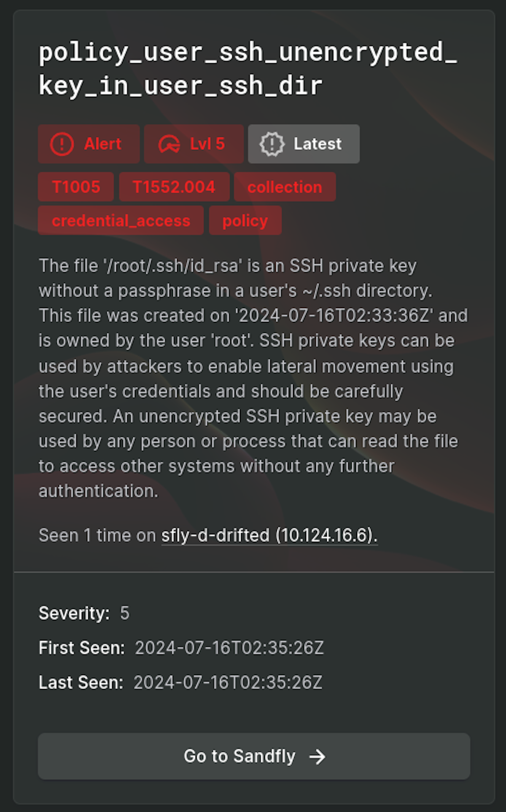Open the T1005 technique tag
The width and height of the screenshot is (506, 812).
point(76,187)
